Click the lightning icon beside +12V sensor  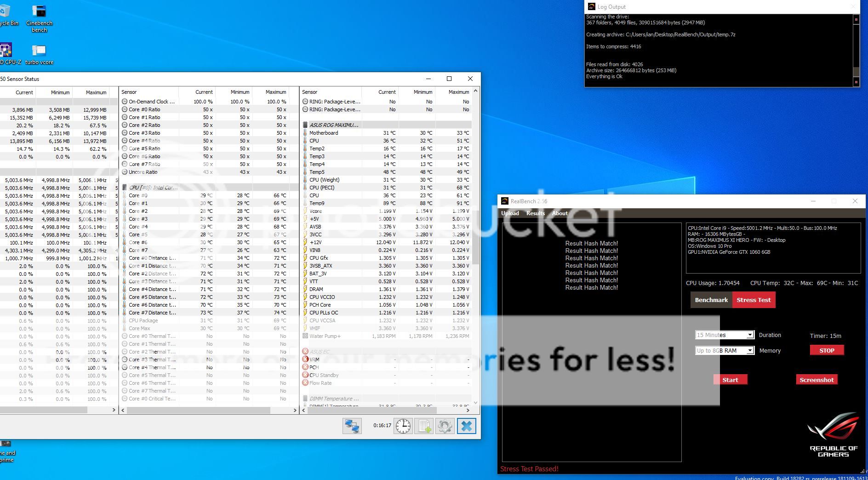305,242
